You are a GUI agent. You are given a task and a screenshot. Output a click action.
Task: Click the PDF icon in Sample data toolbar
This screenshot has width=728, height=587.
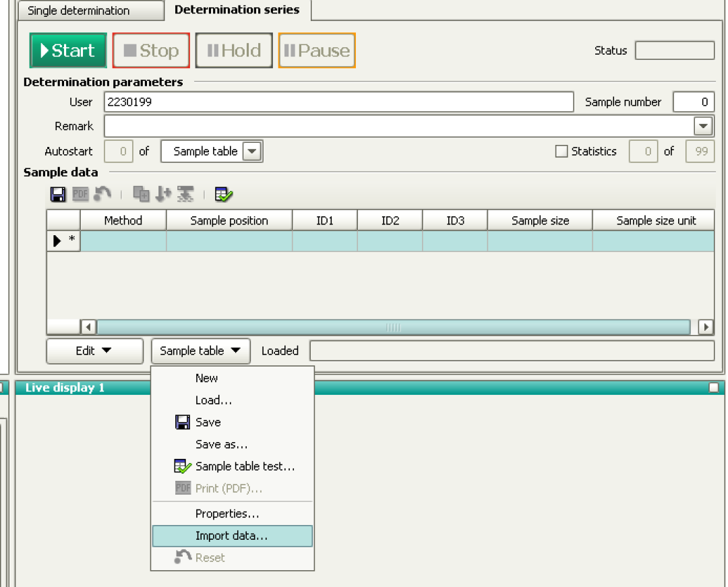(80, 194)
